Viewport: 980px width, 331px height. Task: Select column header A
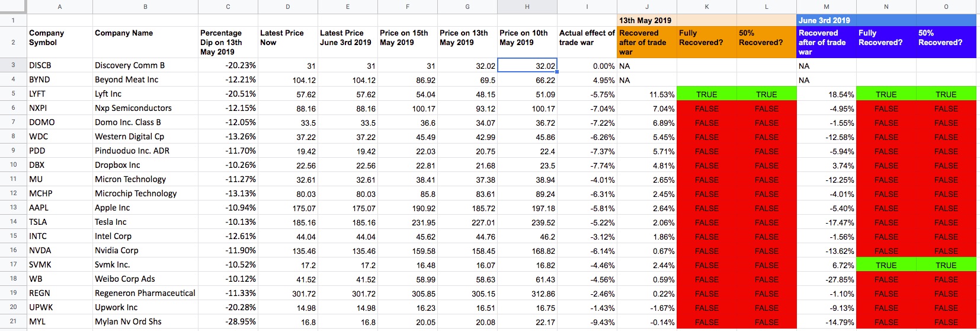pos(59,7)
